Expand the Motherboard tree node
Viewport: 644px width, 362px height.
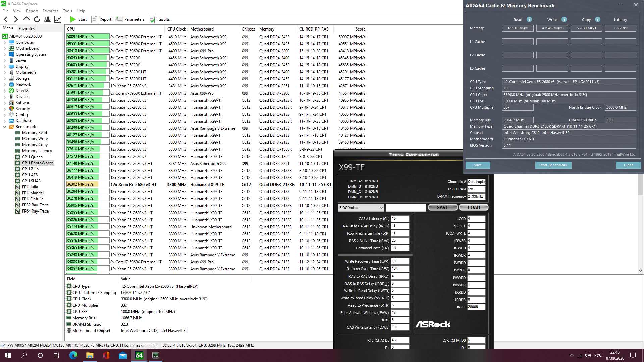5,48
